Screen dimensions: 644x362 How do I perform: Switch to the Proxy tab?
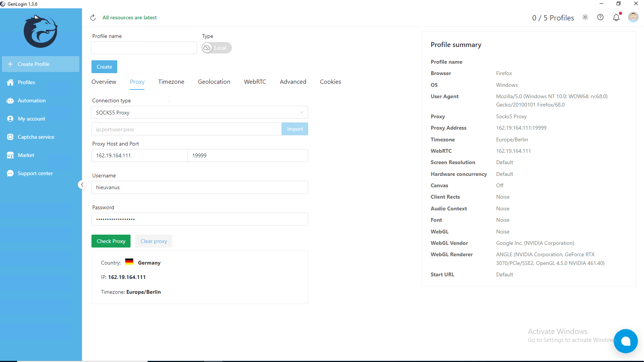tap(137, 82)
